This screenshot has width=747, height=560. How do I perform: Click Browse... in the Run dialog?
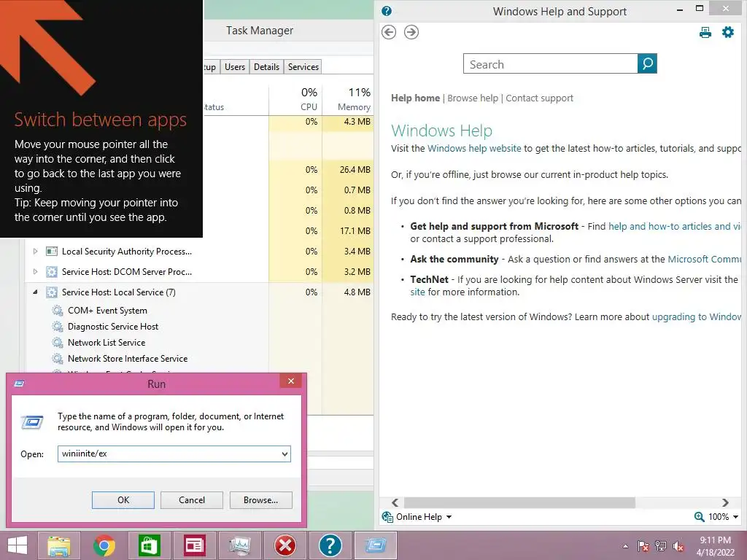260,500
